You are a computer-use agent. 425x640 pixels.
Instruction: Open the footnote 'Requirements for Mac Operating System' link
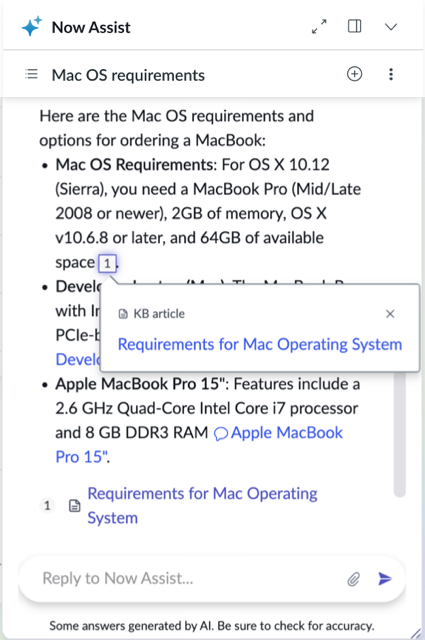(x=202, y=506)
